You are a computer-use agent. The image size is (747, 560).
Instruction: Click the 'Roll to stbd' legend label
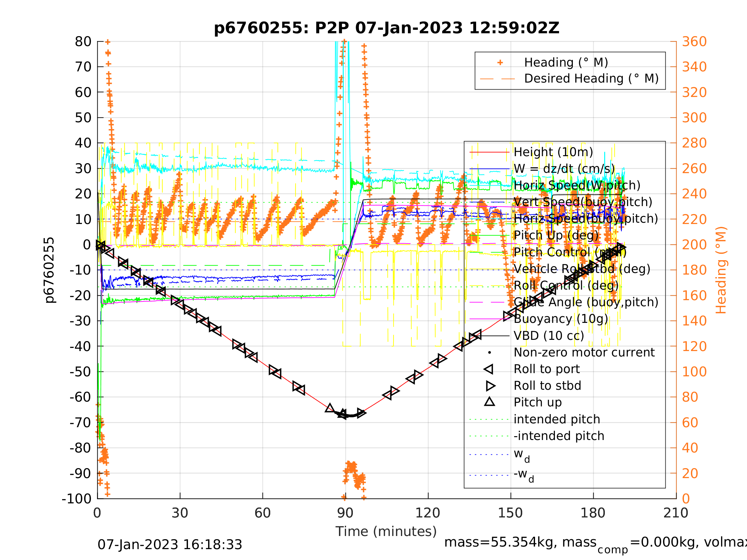(x=548, y=386)
